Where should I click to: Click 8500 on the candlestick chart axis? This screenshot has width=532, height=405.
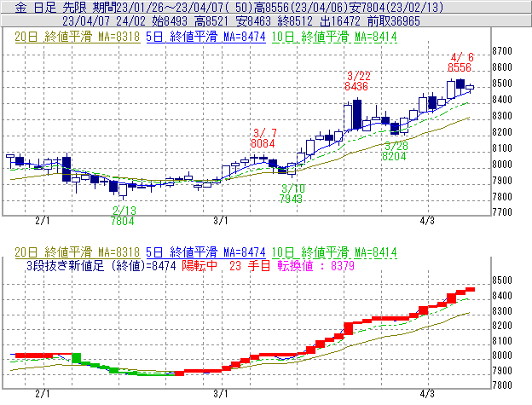502,84
